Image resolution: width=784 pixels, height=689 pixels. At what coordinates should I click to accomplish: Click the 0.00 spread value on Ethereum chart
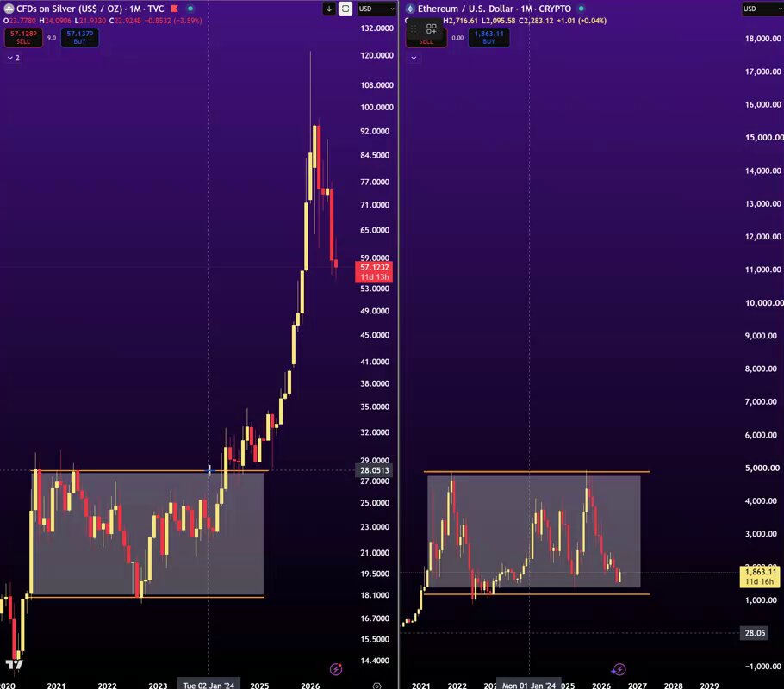coord(457,38)
